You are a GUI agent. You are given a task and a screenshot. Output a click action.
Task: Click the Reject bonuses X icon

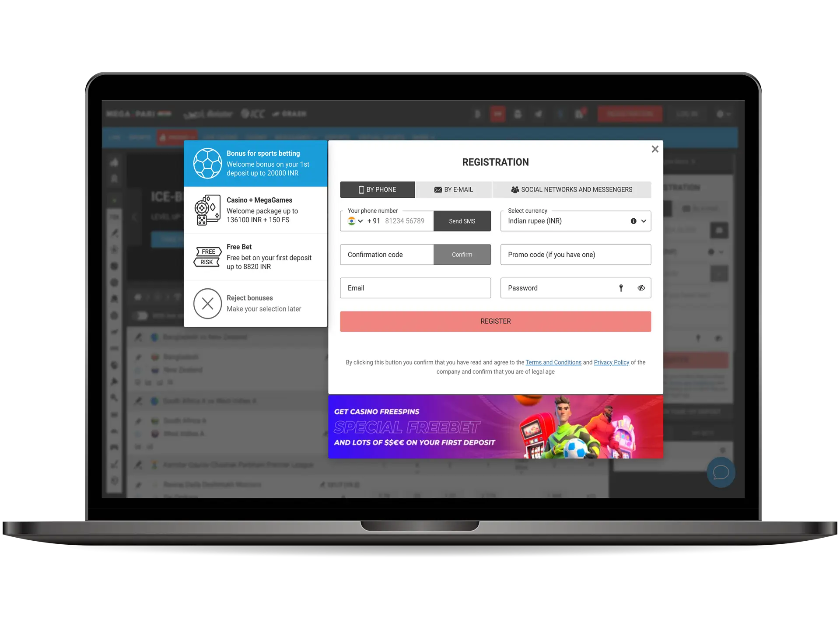coord(206,303)
